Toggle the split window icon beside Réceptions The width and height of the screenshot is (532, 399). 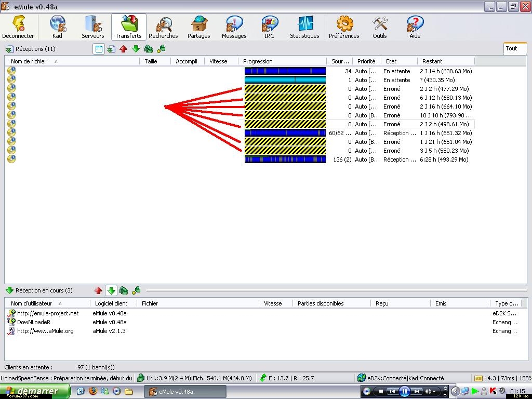point(99,49)
